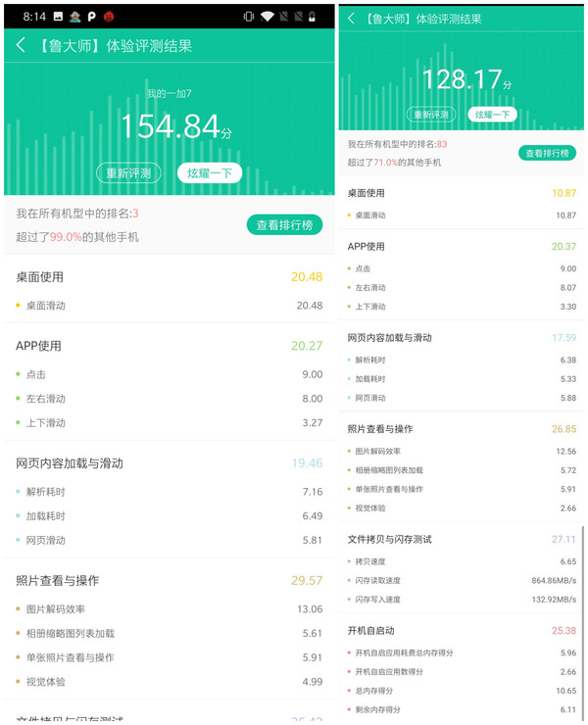Tap the 加载耗时 row scoring 6.49
Screen dimensions: 588x725
169,515
